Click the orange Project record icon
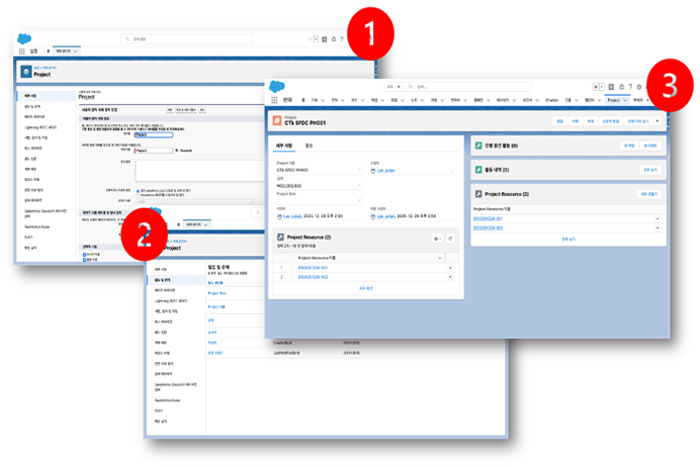Image resolution: width=700 pixels, height=468 pixels. pos(276,122)
